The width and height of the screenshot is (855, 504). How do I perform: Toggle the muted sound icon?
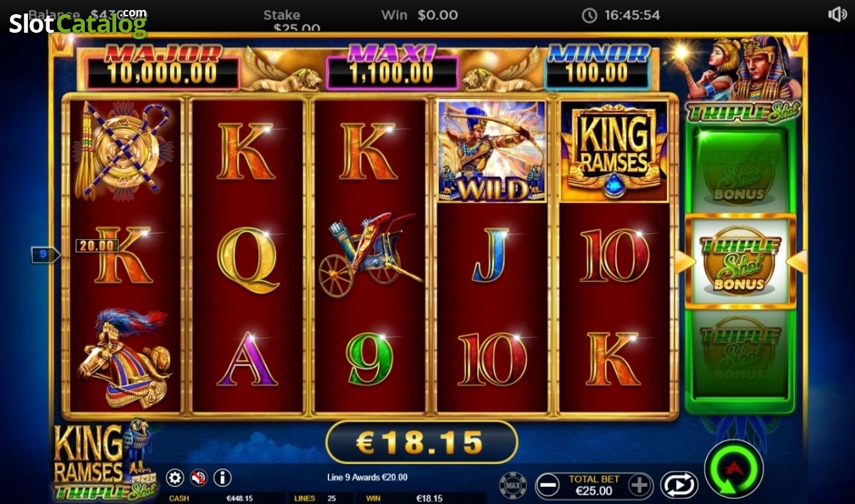coord(198,478)
